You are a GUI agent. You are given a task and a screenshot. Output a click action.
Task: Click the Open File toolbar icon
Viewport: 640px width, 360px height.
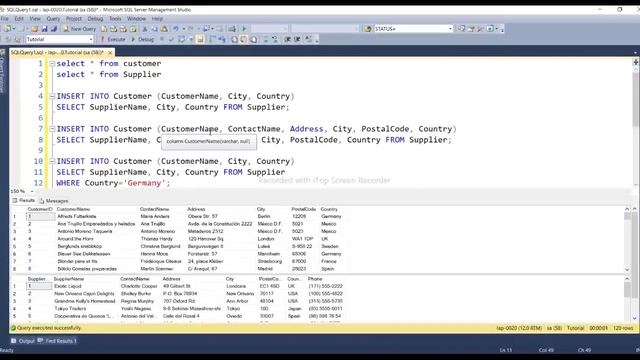pyautogui.click(x=35, y=29)
